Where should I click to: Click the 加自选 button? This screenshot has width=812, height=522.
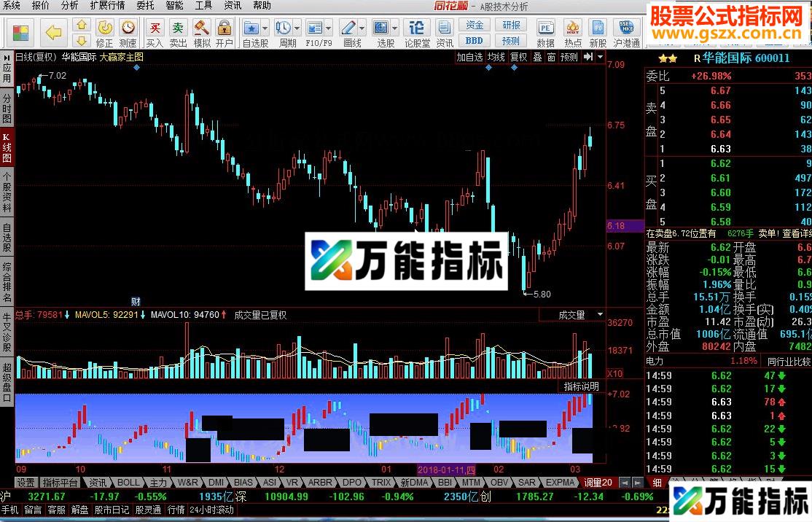pos(470,57)
